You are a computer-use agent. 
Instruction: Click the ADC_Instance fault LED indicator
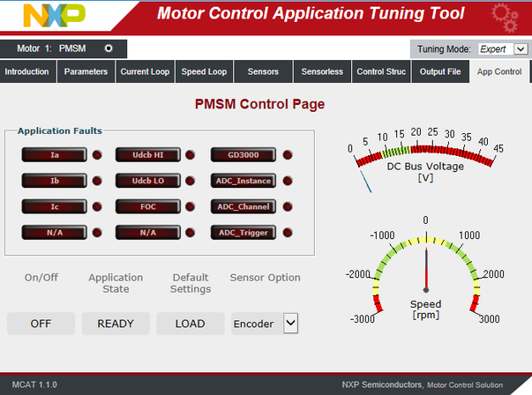(x=288, y=181)
